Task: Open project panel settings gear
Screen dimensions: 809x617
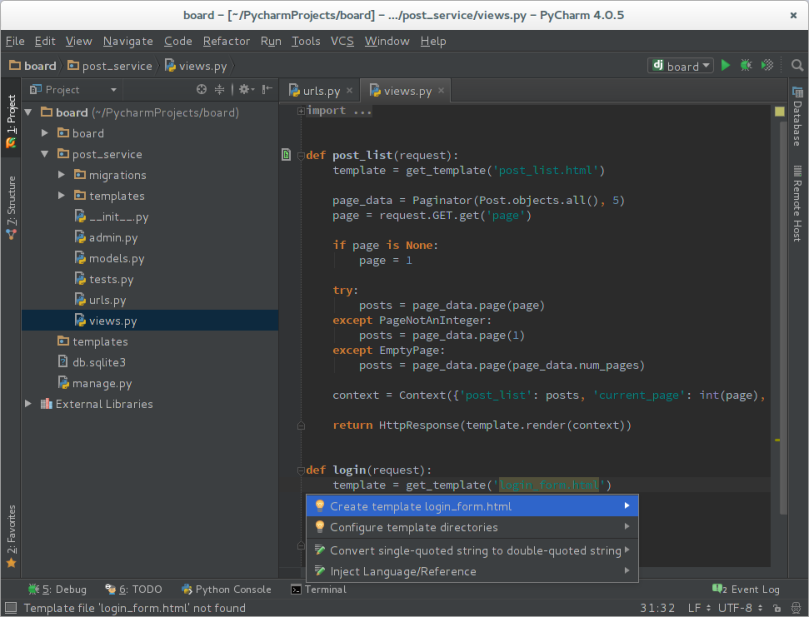Action: (245, 90)
